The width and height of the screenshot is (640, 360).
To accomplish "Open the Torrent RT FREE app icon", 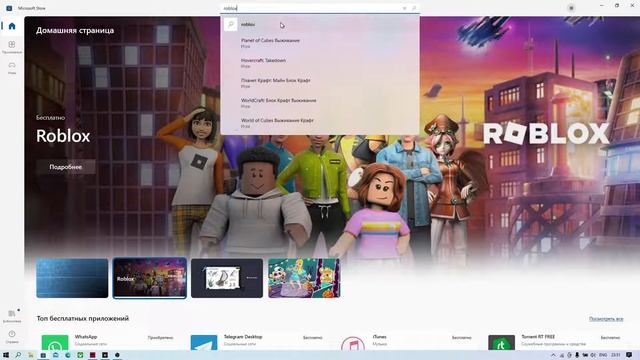I will coord(501,343).
